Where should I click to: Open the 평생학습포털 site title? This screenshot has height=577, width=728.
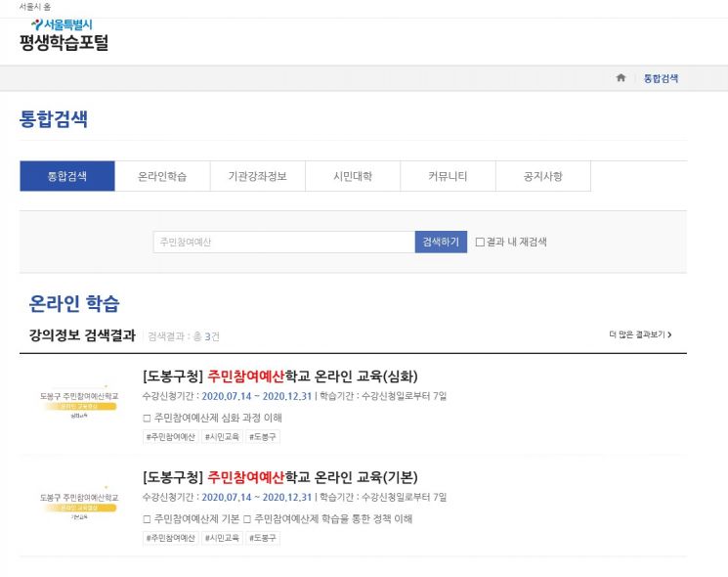pos(64,43)
